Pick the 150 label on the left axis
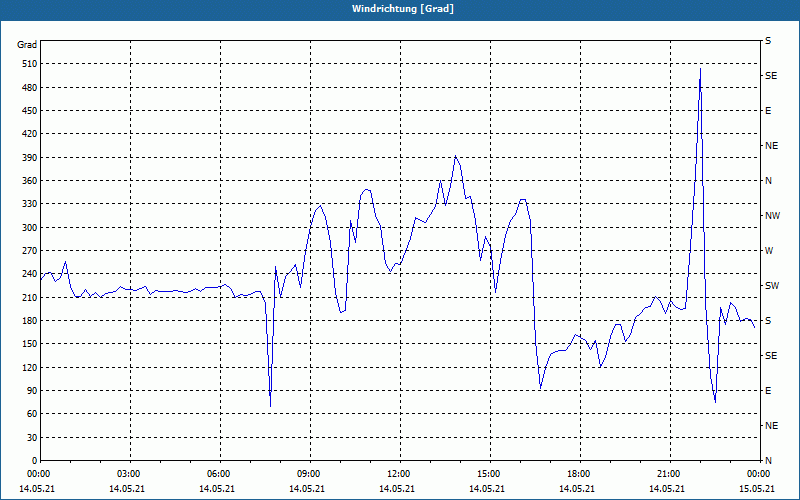This screenshot has height=500, width=800. click(x=30, y=344)
